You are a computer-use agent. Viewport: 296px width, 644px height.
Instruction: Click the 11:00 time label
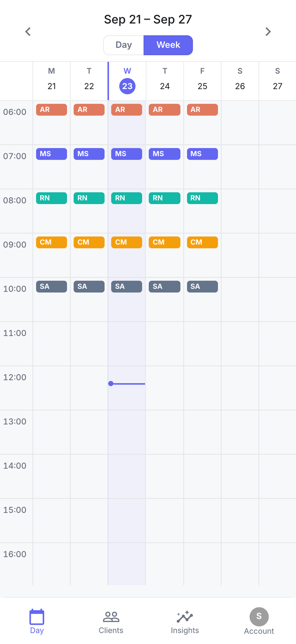(15, 333)
